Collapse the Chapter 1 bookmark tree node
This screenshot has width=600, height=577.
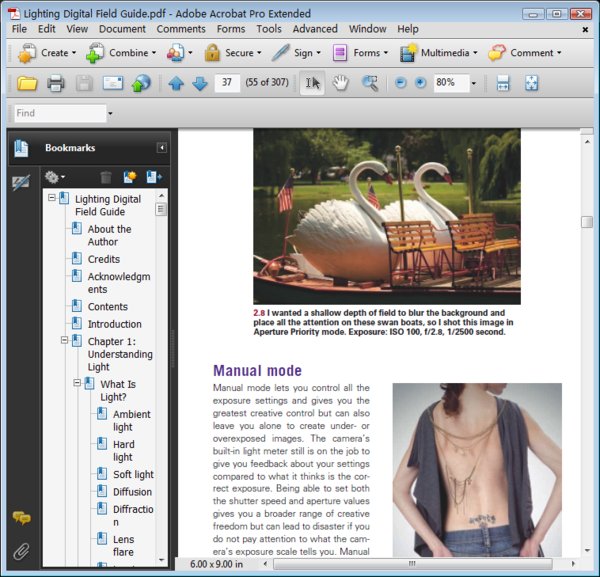coord(64,341)
